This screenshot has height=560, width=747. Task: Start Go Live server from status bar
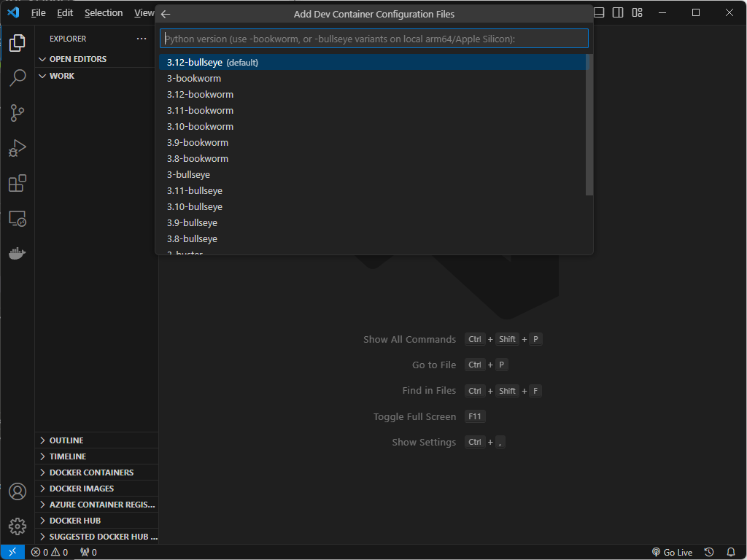[672, 553]
